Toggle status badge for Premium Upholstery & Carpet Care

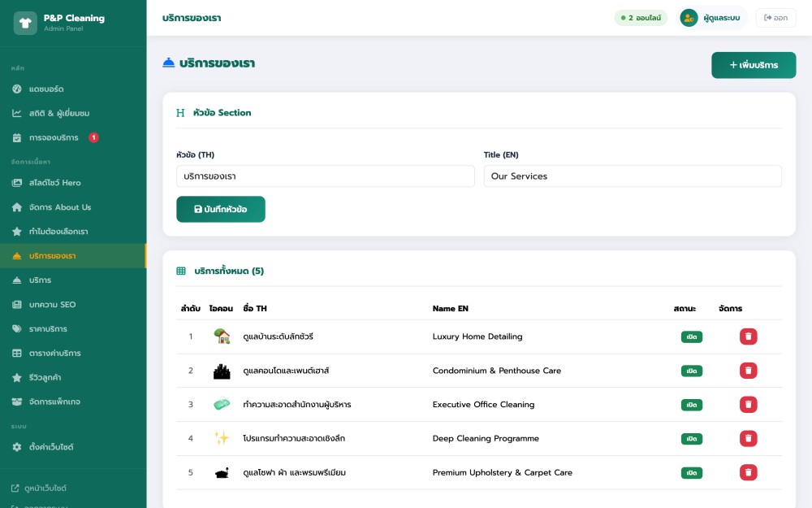pos(691,473)
